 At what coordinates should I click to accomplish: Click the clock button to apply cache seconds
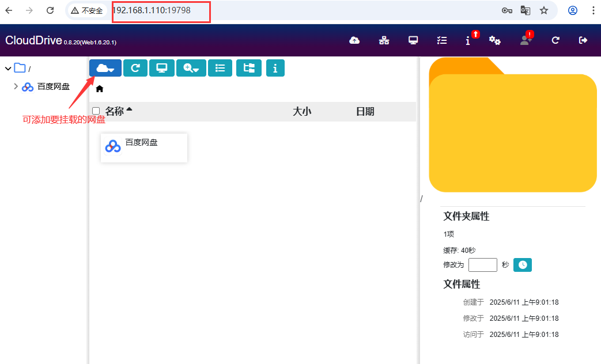point(522,265)
